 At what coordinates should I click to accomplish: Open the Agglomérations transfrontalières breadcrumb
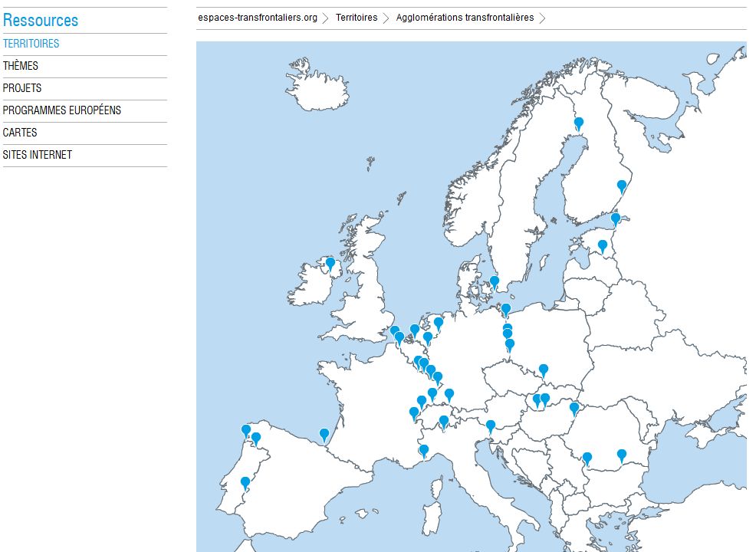pyautogui.click(x=465, y=18)
